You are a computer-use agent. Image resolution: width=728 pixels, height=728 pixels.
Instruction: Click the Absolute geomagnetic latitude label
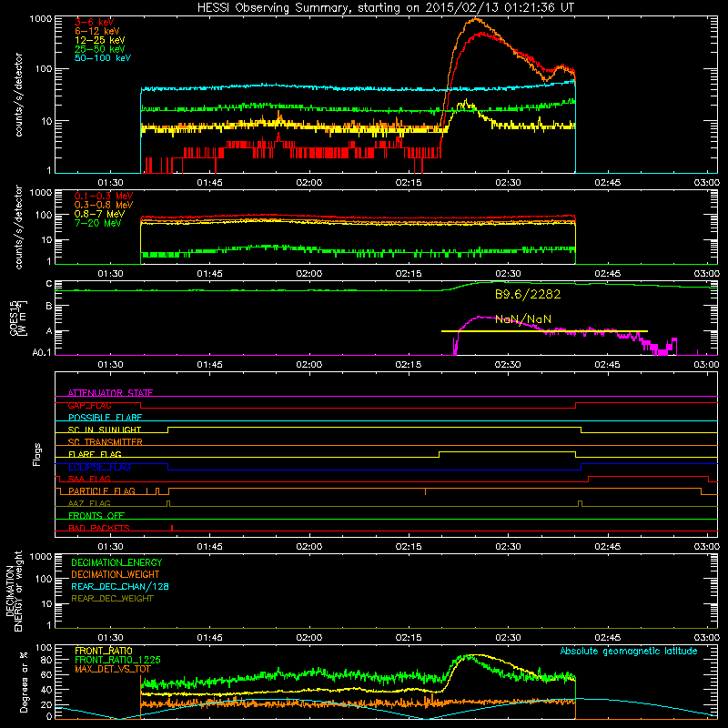[629, 651]
